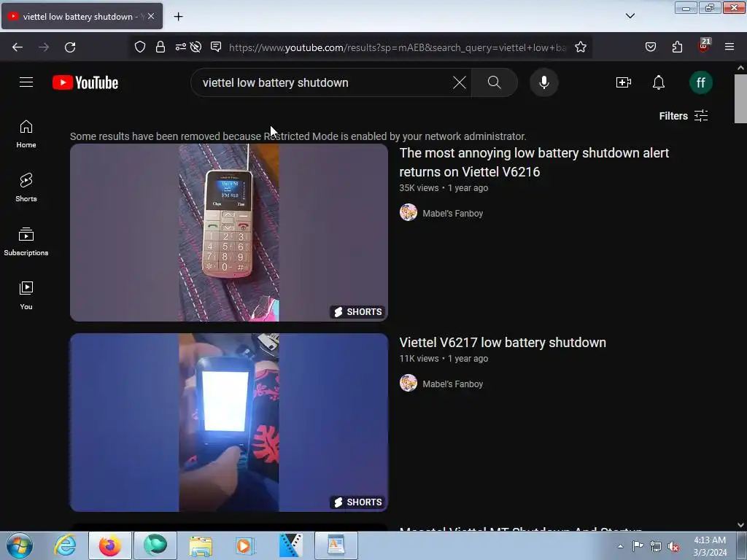Open the Create video menu
747x560 pixels.
pyautogui.click(x=624, y=82)
